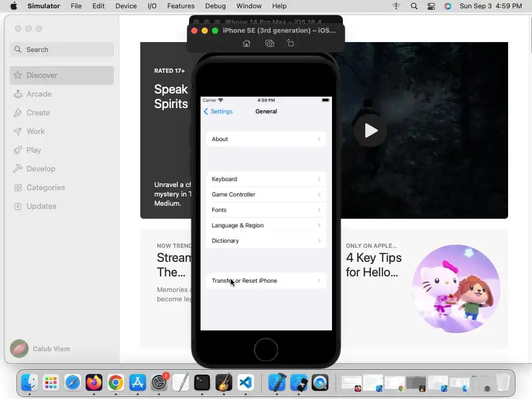Viewport: 532px width, 399px height.
Task: Open the Calub Viem account in App Store
Action: tap(40, 349)
